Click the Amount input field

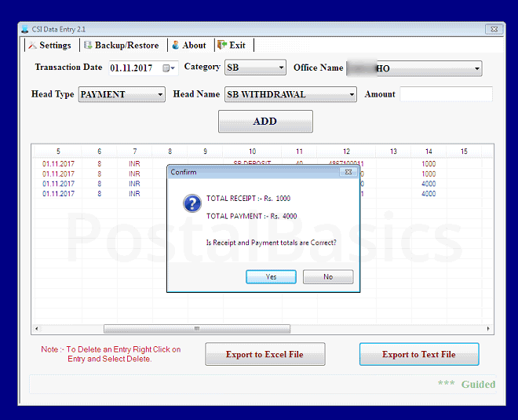click(446, 94)
